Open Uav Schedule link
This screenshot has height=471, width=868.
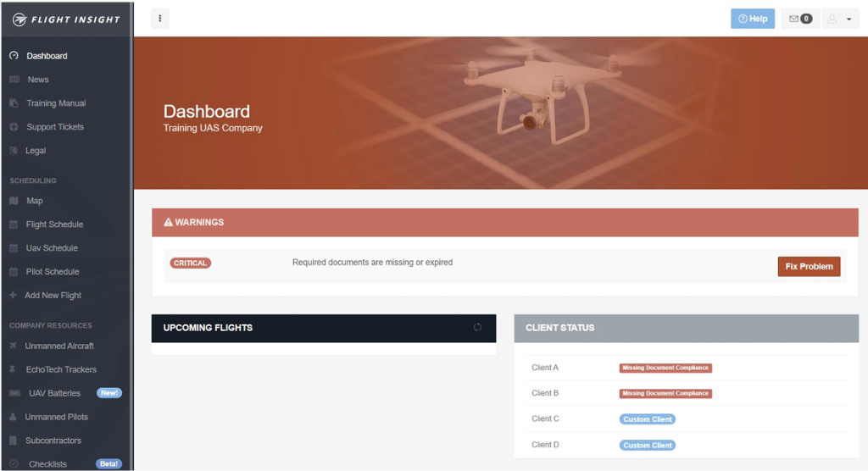52,248
